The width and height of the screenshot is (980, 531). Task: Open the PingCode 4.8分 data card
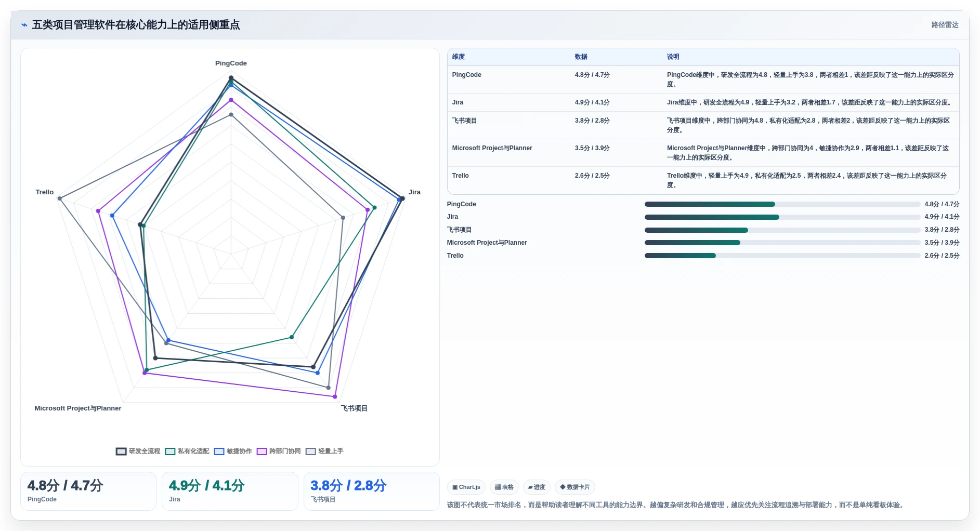click(x=88, y=491)
